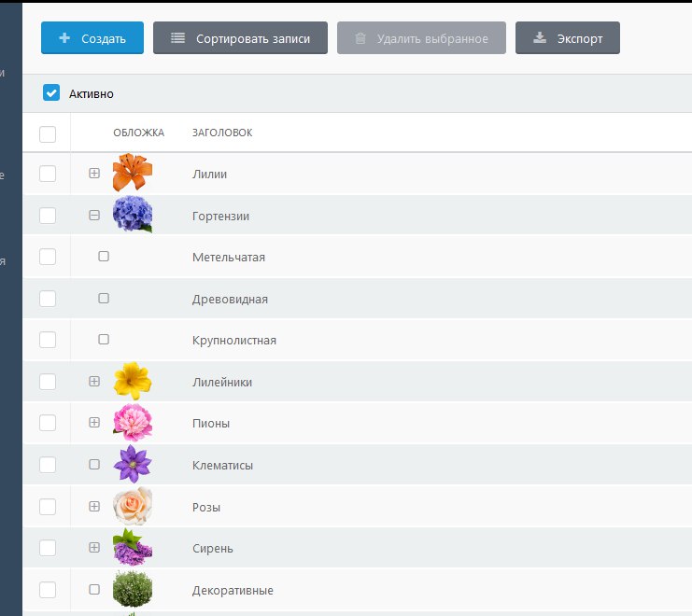Click the lilac cover image
Image resolution: width=692 pixels, height=616 pixels.
point(133,547)
